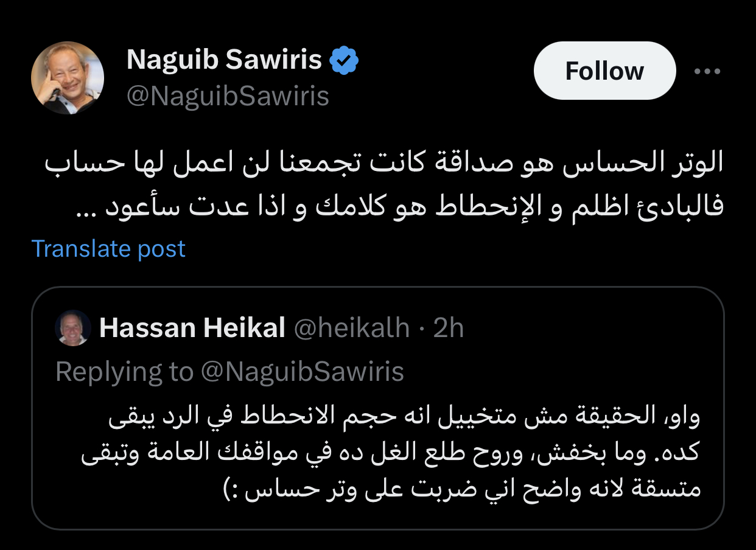Open Naguib Sawiris's profile photo

[x=68, y=78]
